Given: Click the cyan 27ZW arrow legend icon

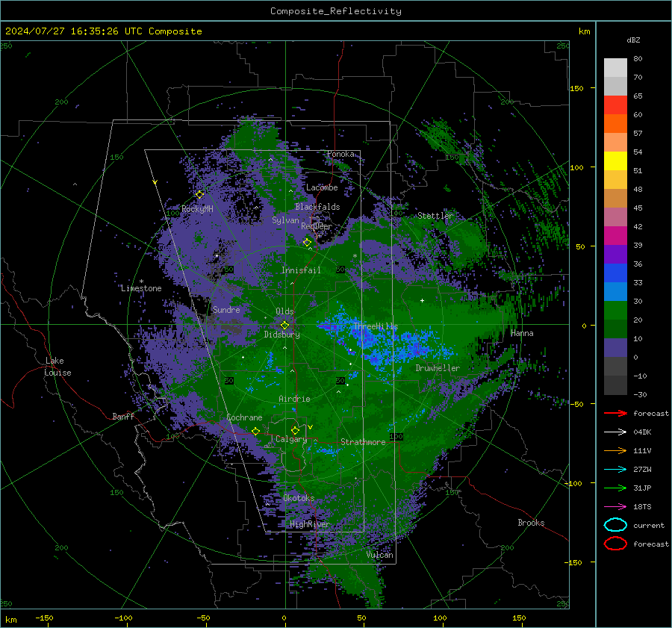Looking at the screenshot, I should [x=615, y=470].
